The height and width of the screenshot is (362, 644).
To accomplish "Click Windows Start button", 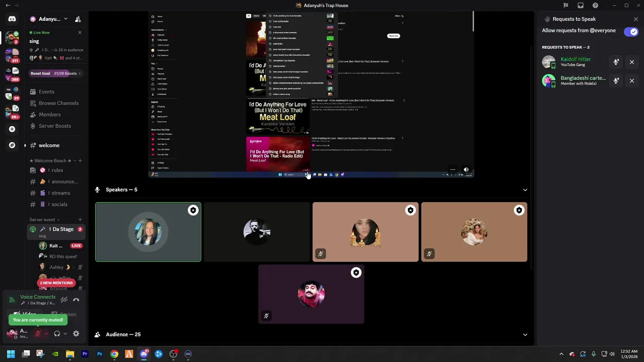I will click(x=11, y=354).
